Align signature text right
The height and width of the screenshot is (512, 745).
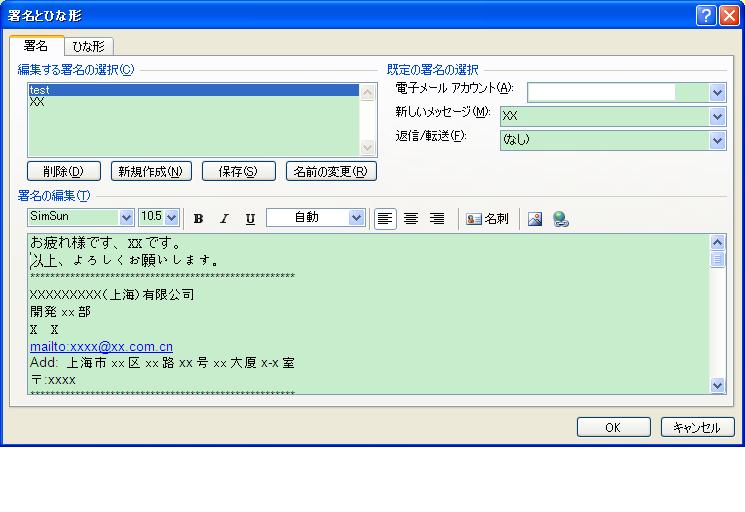[x=437, y=218]
